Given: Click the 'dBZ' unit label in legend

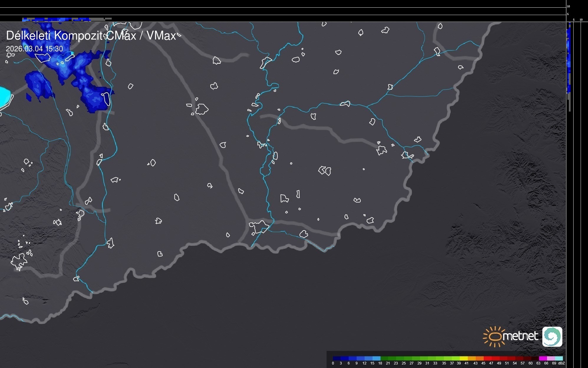Looking at the screenshot, I should 561,363.
